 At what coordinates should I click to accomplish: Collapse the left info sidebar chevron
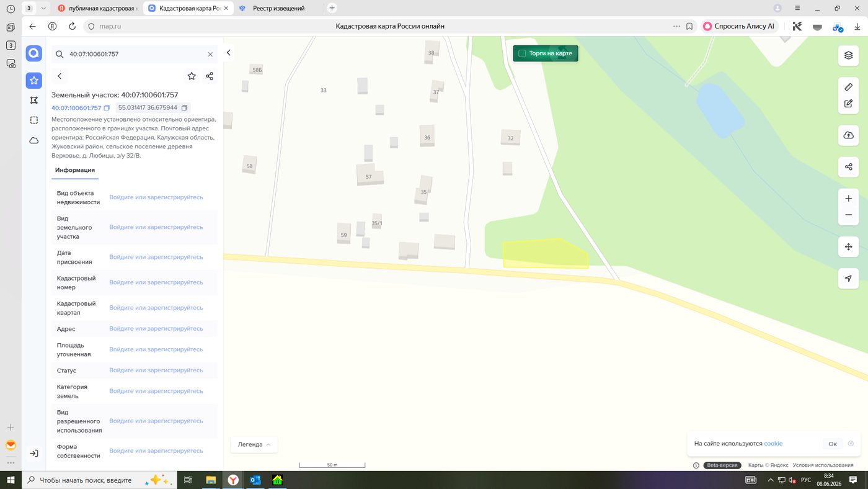pos(228,53)
